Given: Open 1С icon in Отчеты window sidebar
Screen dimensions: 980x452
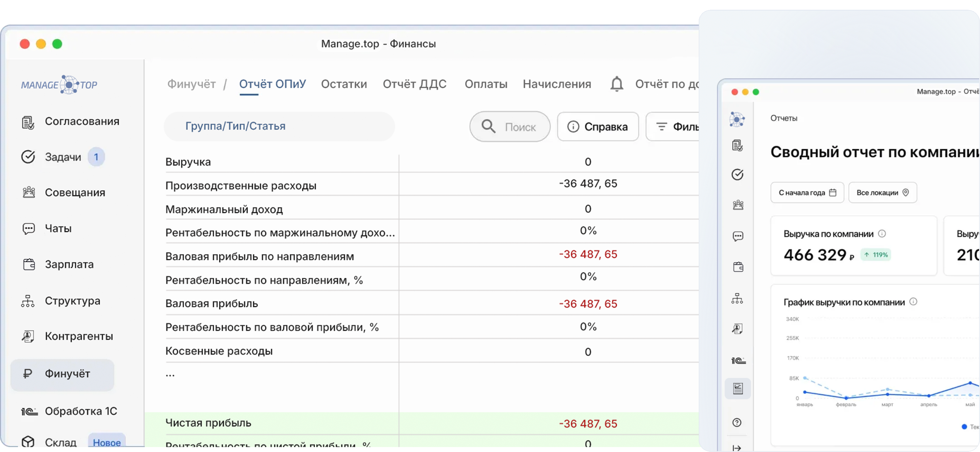Looking at the screenshot, I should coord(738,360).
